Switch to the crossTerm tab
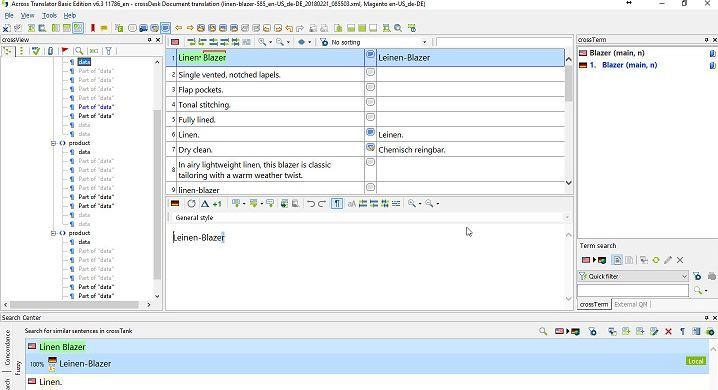This screenshot has width=718, height=390. tap(594, 304)
